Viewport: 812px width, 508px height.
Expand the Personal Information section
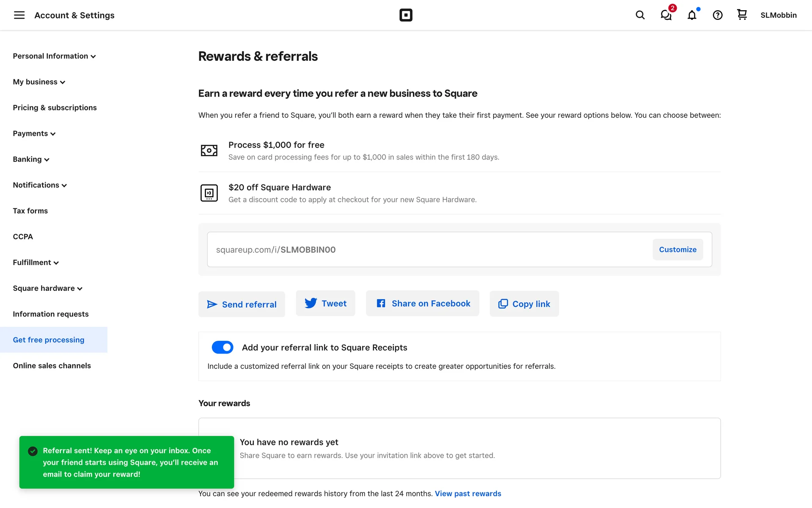point(54,56)
